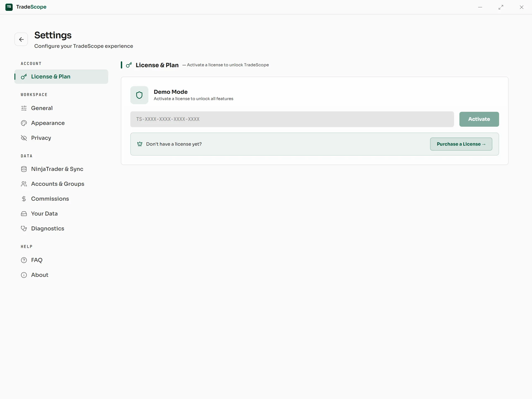Select License & Plan sidebar item
The height and width of the screenshot is (399, 532).
pos(61,77)
